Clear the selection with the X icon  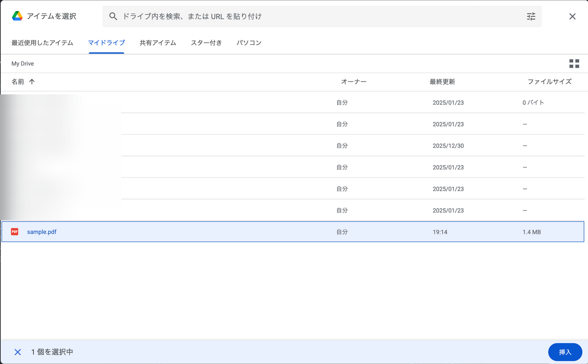click(18, 352)
